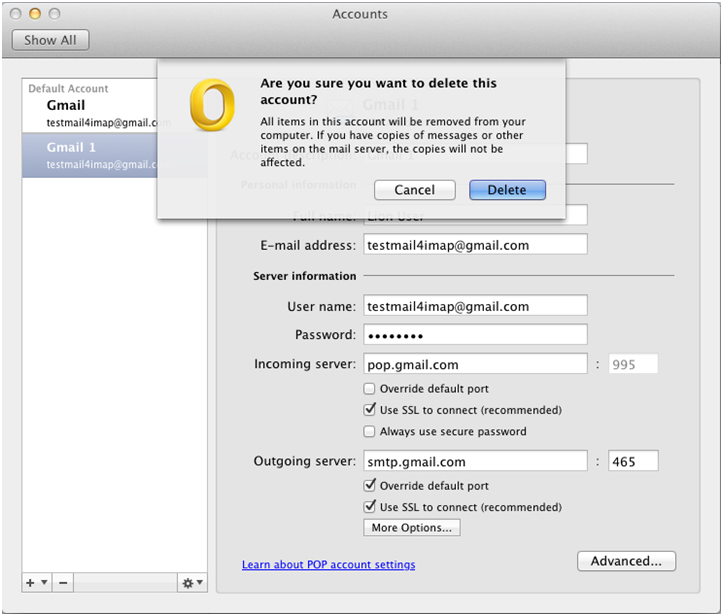Click the Delete button in the confirmation dialog
Screen dimensions: 723x616
[x=507, y=190]
